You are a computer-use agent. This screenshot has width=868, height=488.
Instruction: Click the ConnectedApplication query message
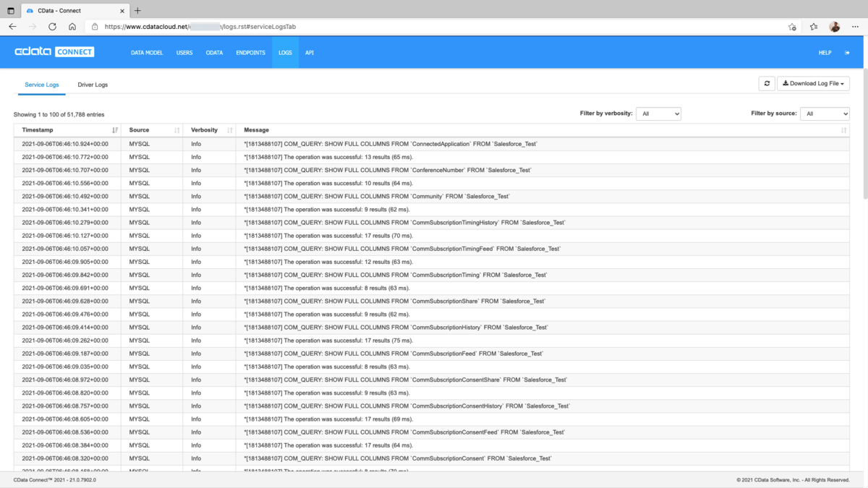click(x=391, y=144)
